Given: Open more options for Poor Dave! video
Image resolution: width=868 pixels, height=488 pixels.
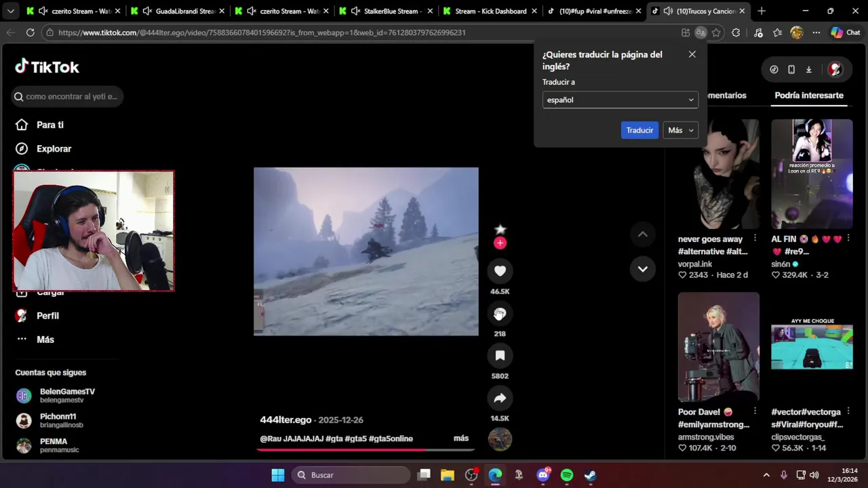Looking at the screenshot, I should coord(755,411).
